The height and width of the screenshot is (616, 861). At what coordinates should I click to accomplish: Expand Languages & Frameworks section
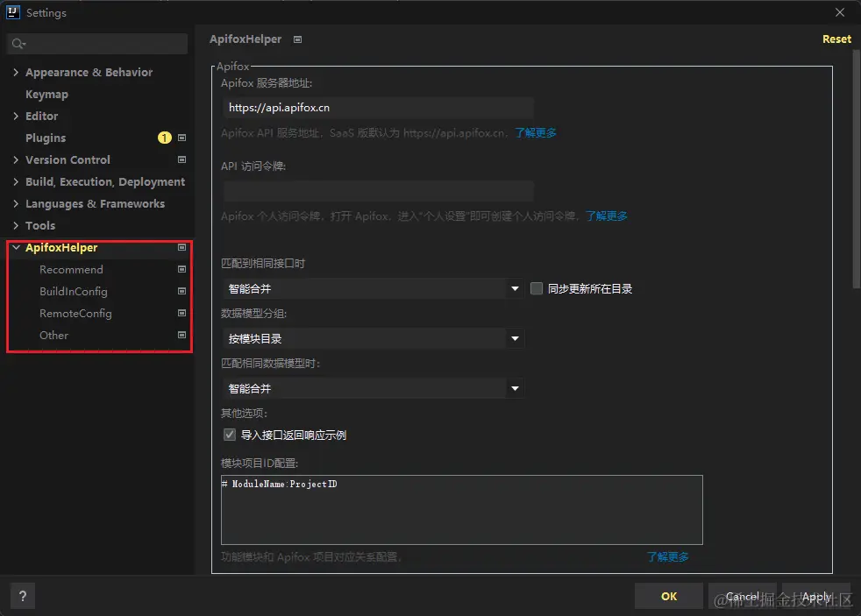coord(16,203)
